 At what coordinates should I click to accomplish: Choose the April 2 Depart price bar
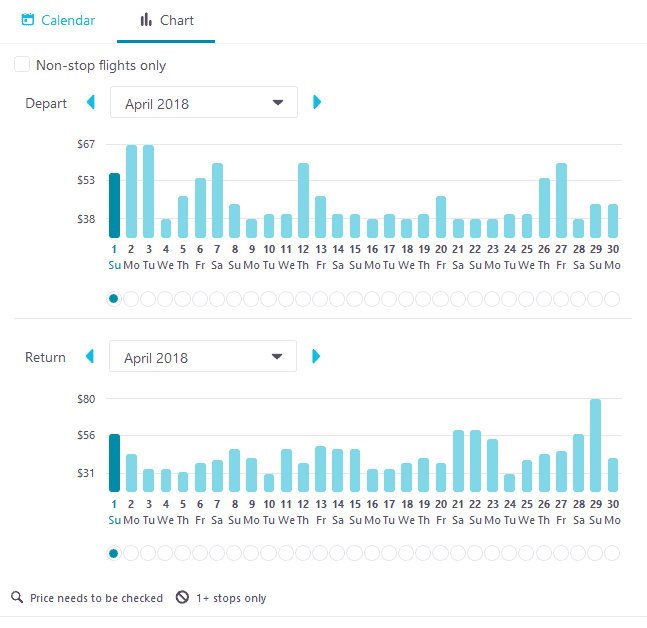[131, 191]
